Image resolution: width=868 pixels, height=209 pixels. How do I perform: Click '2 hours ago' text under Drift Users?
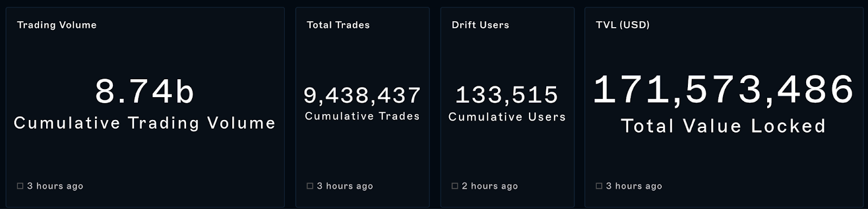coord(490,186)
